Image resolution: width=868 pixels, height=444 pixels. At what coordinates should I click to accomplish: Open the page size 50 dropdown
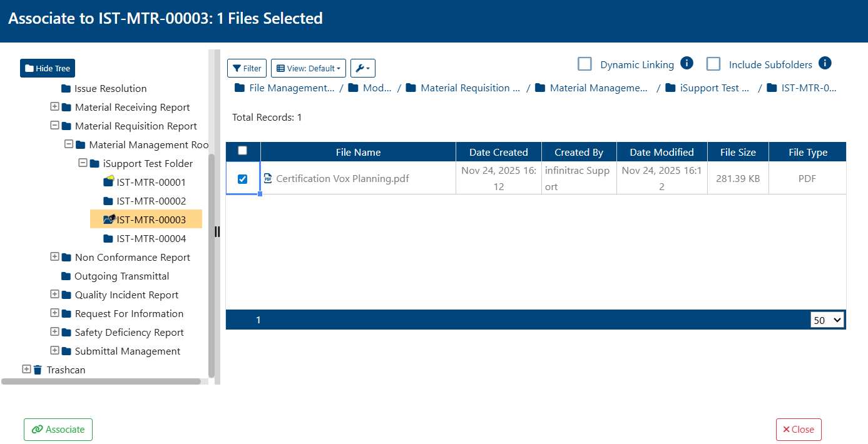point(827,320)
